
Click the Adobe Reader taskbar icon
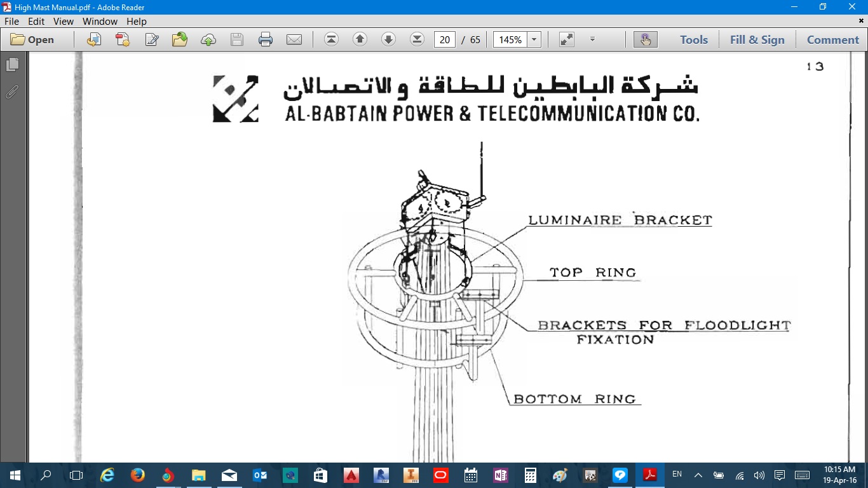(x=650, y=475)
